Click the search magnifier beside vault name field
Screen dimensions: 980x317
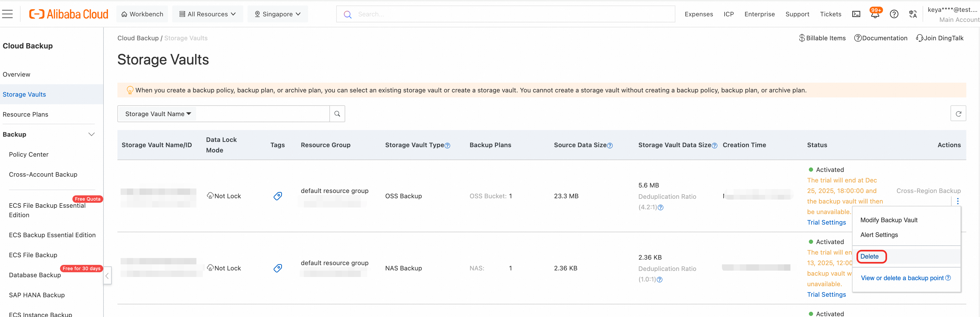click(337, 114)
